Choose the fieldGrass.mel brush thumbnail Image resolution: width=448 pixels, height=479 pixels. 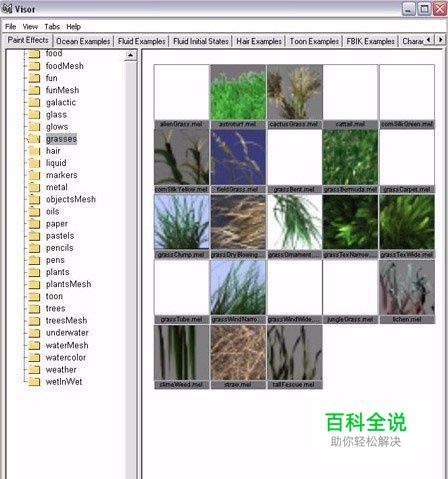(238, 157)
